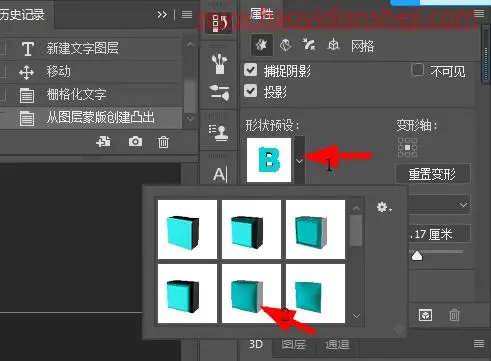Select 从图层蒙版创建凸出 history state
The image size is (491, 361).
pos(91,118)
